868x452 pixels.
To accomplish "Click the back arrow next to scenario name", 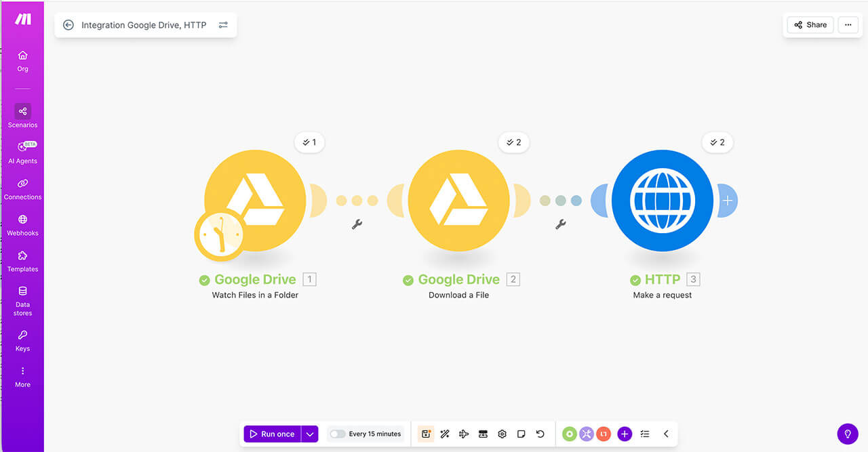I will point(68,25).
